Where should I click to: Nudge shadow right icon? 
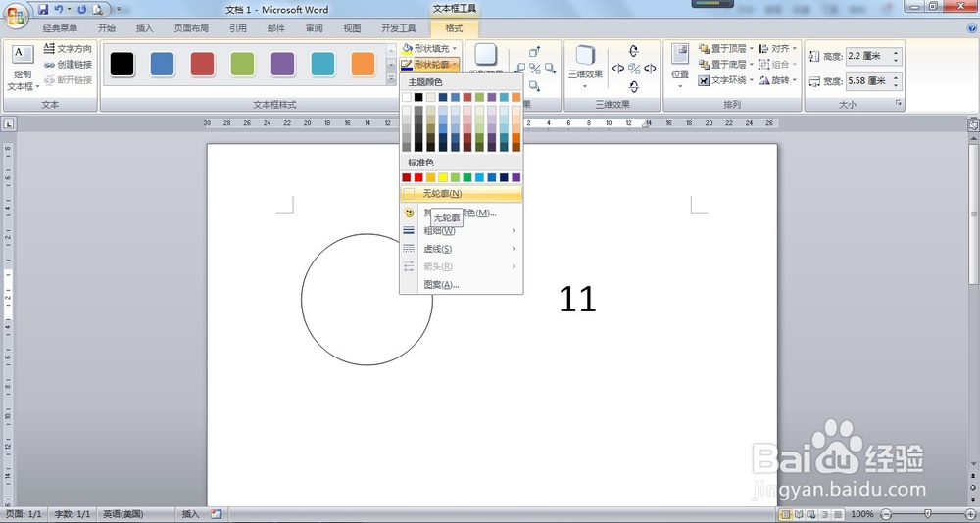click(550, 69)
